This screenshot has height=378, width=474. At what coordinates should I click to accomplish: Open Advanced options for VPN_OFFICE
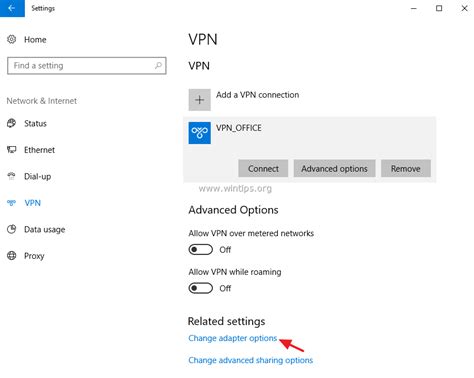click(x=334, y=169)
